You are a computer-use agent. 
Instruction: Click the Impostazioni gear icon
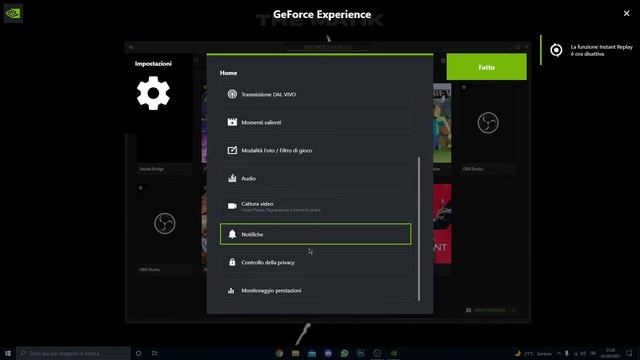point(153,93)
